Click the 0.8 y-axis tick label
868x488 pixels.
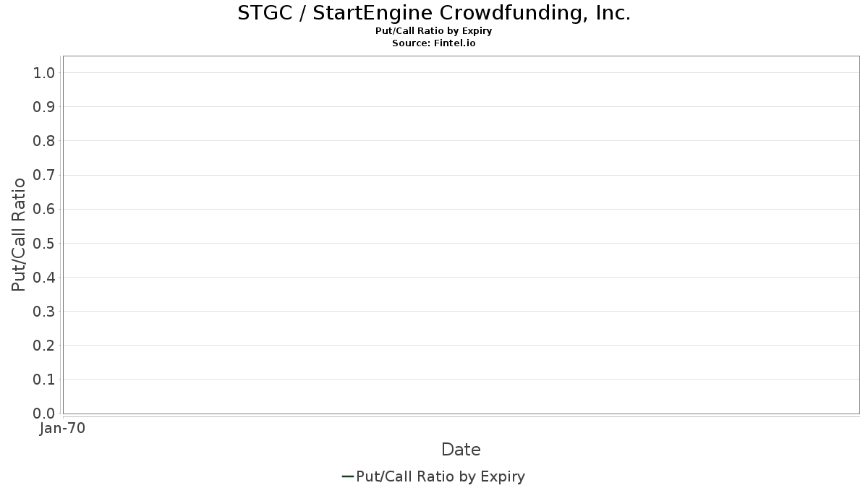click(x=44, y=141)
